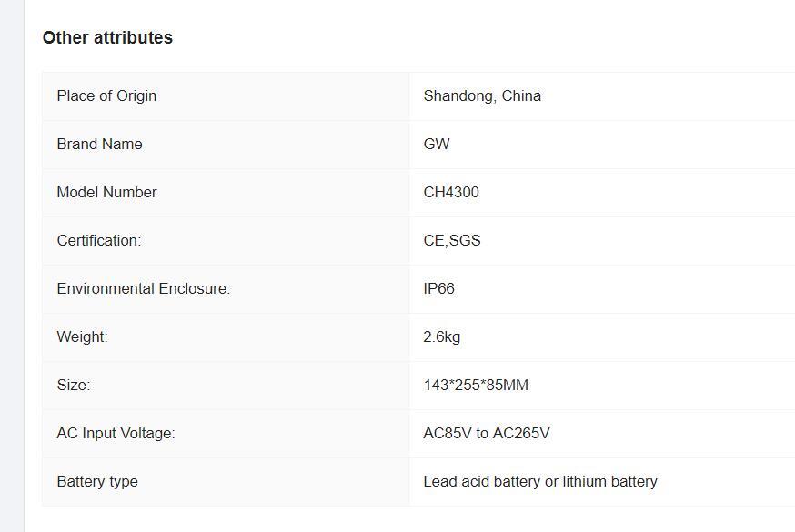Select the Environmental Enclosure label
This screenshot has width=795, height=532.
(x=144, y=288)
